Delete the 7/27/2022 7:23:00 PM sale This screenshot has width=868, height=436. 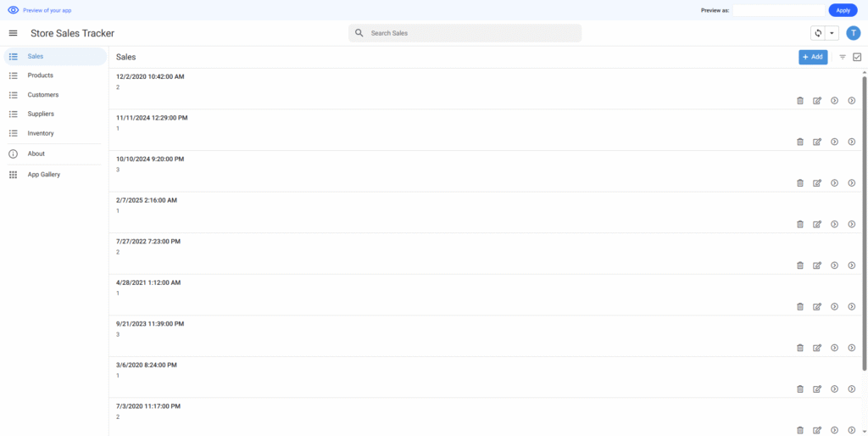799,266
